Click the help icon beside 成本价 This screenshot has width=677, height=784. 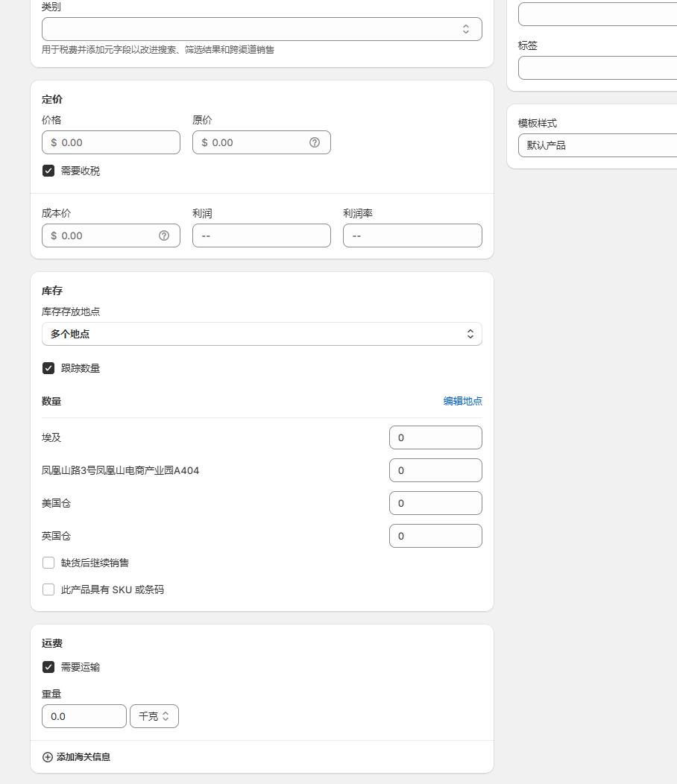[x=164, y=235]
